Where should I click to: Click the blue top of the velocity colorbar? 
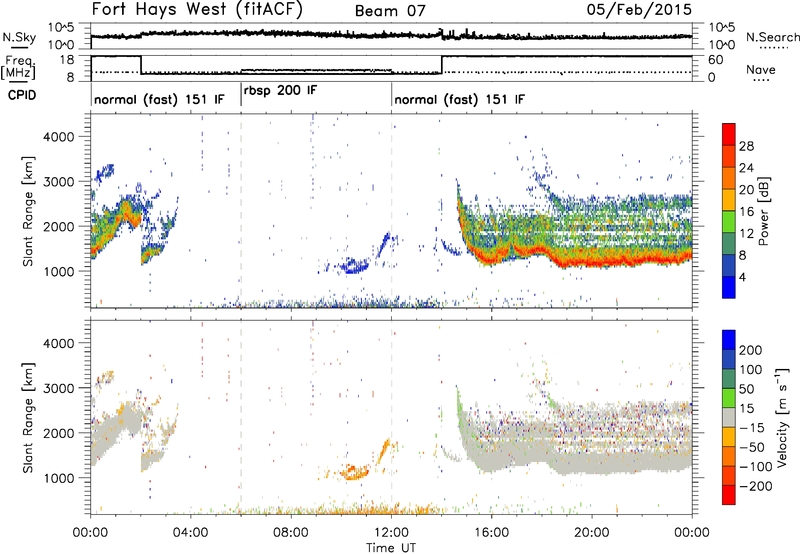coord(729,340)
